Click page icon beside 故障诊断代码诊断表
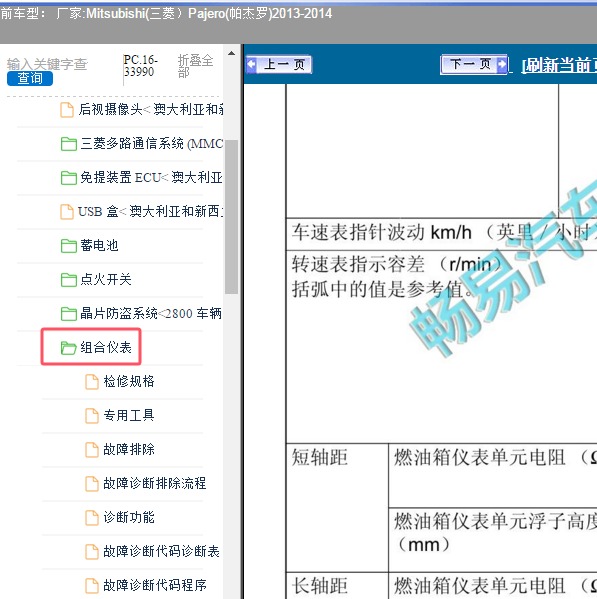This screenshot has width=597, height=599. (x=91, y=552)
